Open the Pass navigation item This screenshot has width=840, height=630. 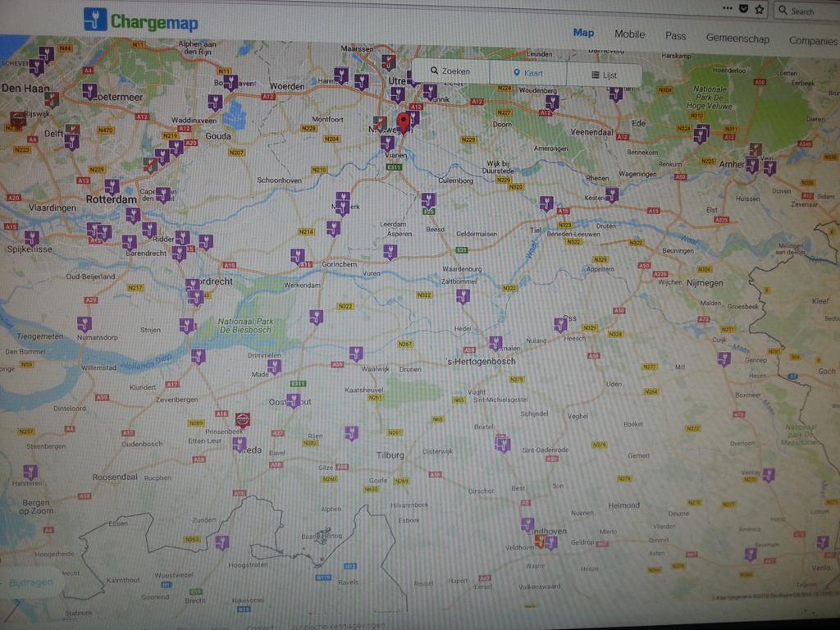coord(675,36)
